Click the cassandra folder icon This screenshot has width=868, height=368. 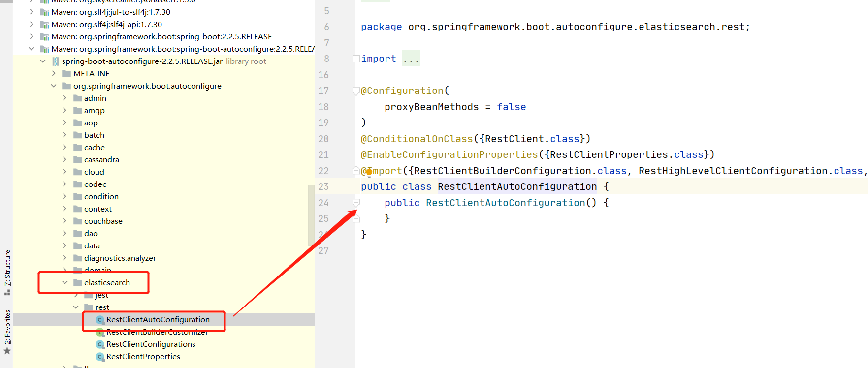77,160
